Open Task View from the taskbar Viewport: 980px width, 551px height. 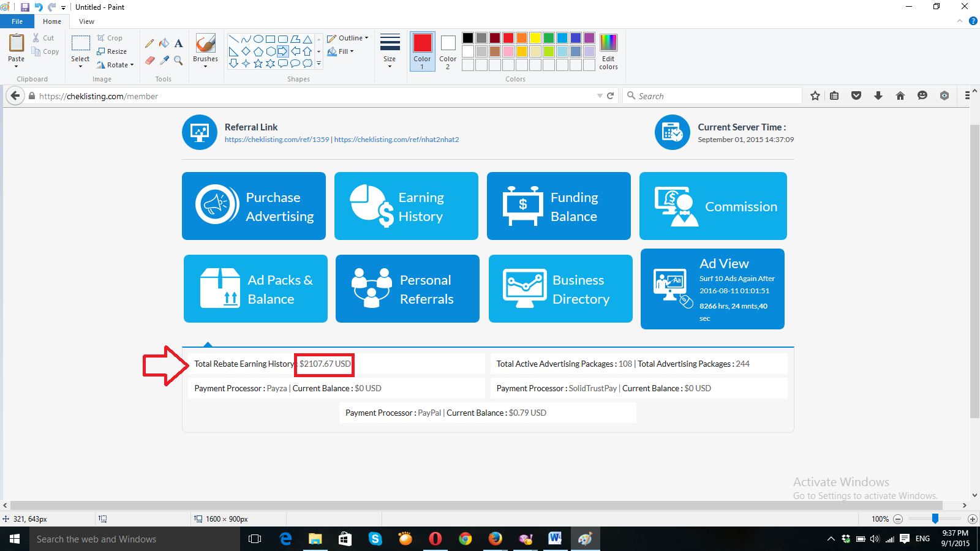tap(255, 539)
